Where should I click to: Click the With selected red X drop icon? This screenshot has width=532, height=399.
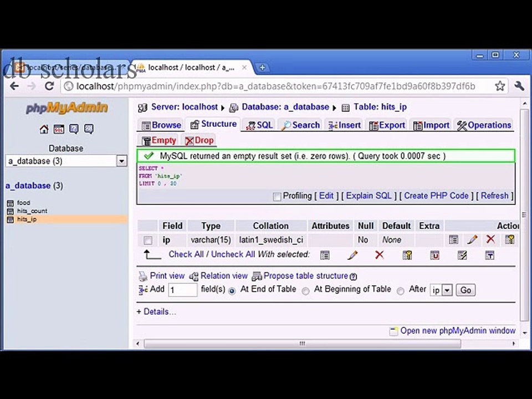coord(380,255)
